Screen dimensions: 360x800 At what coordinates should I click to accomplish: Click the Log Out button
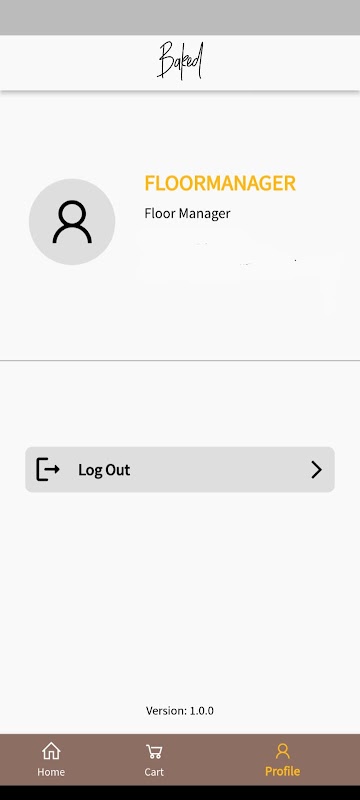[180, 469]
